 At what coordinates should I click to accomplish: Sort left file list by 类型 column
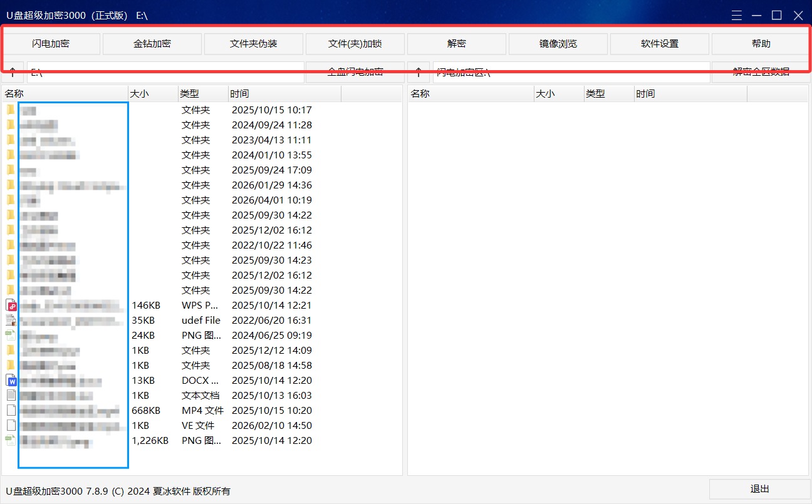203,94
